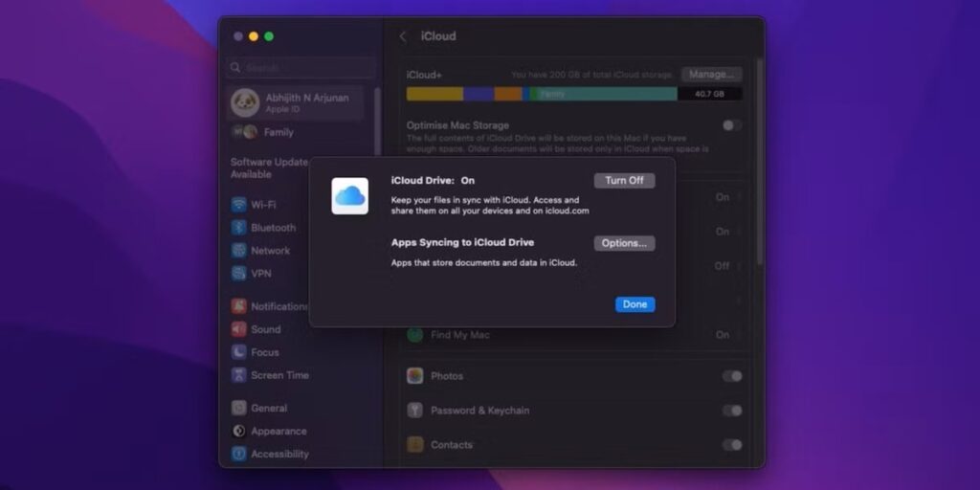
Task: Click the Notifications bell icon
Action: coord(238,306)
